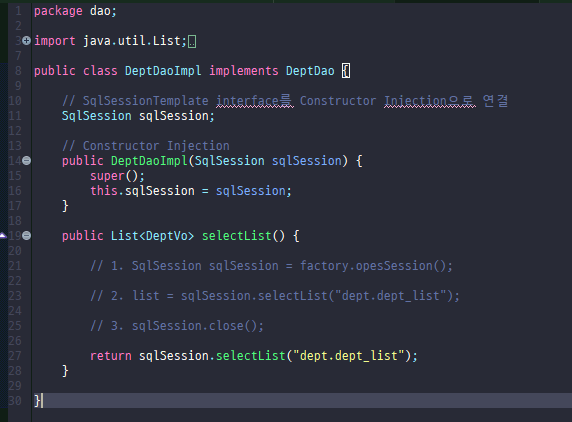Click field declaration 'sqlSession;' on line 11
Image resolution: width=572 pixels, height=422 pixels.
177,116
